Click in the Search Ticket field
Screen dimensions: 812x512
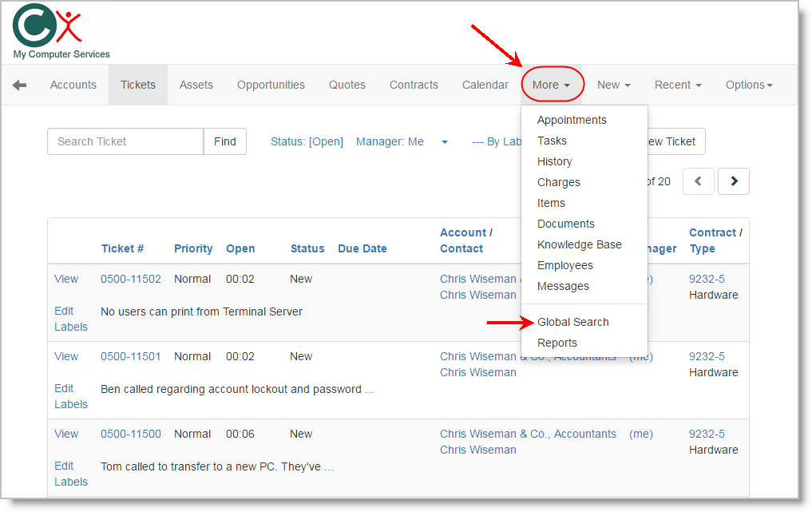pos(125,141)
